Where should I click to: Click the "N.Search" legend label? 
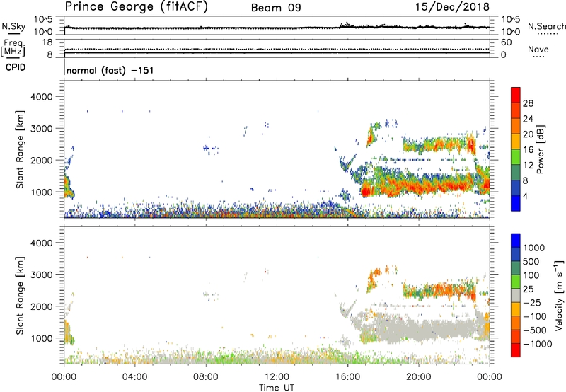547,26
